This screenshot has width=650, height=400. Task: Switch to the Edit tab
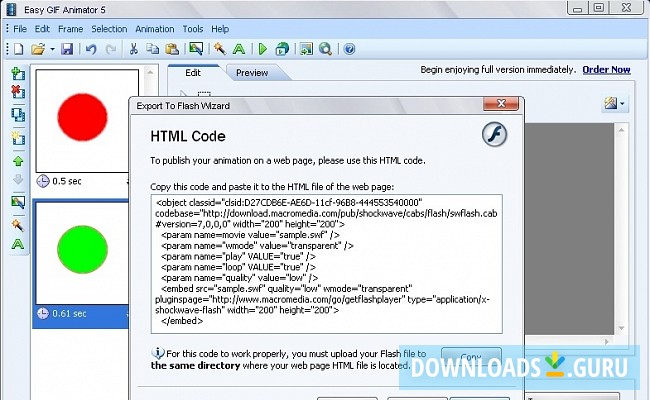pos(193,73)
